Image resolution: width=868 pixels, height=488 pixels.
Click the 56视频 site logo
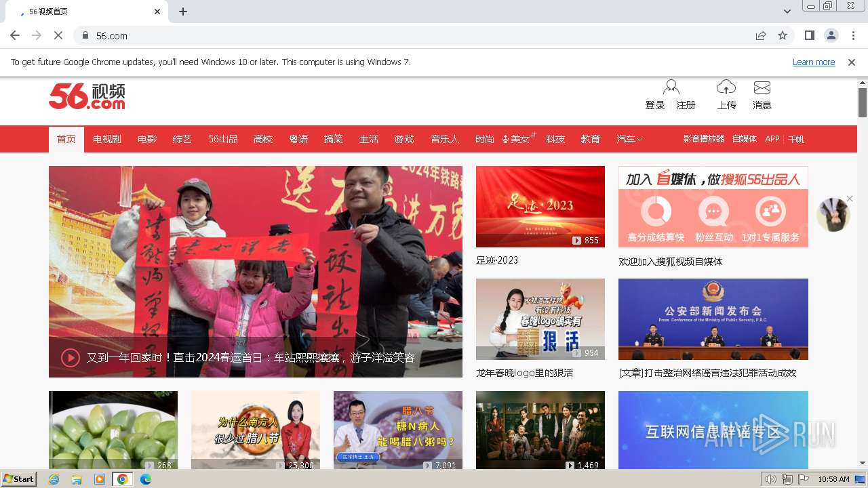(87, 96)
